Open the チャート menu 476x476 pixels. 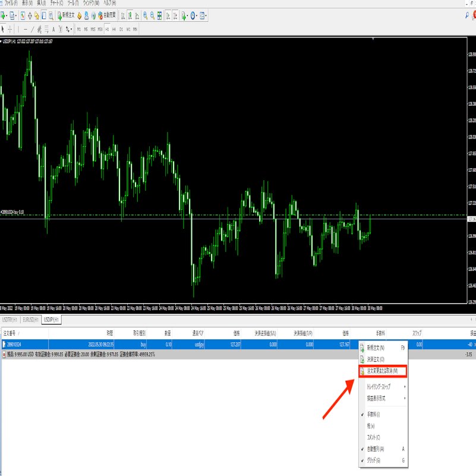pyautogui.click(x=57, y=4)
